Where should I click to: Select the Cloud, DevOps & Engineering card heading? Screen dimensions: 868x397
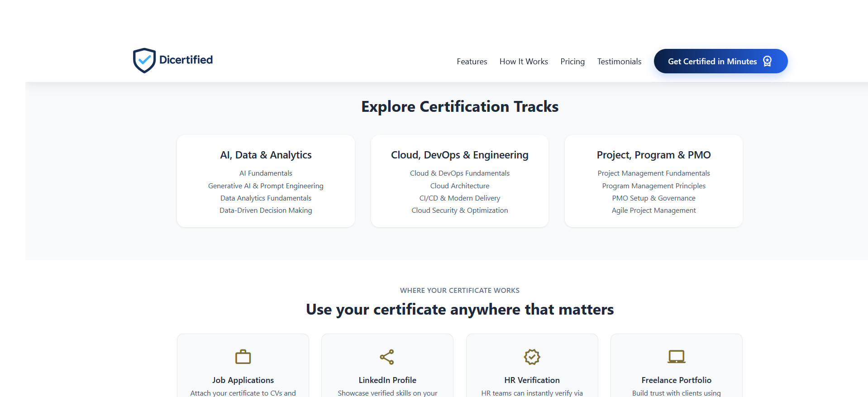459,155
